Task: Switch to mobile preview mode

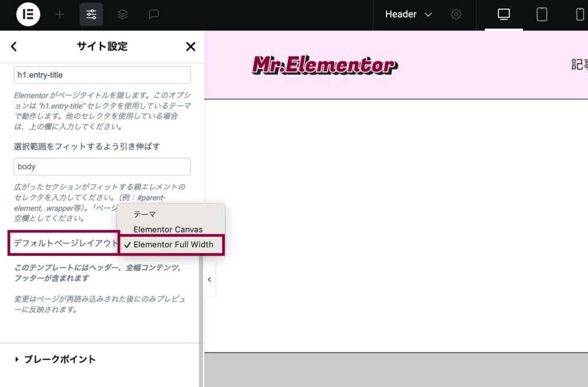Action: [580, 14]
